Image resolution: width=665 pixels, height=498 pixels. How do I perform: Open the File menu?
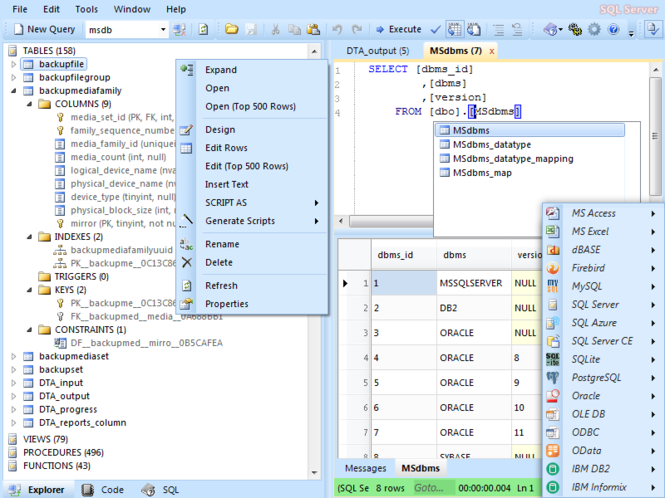(20, 9)
